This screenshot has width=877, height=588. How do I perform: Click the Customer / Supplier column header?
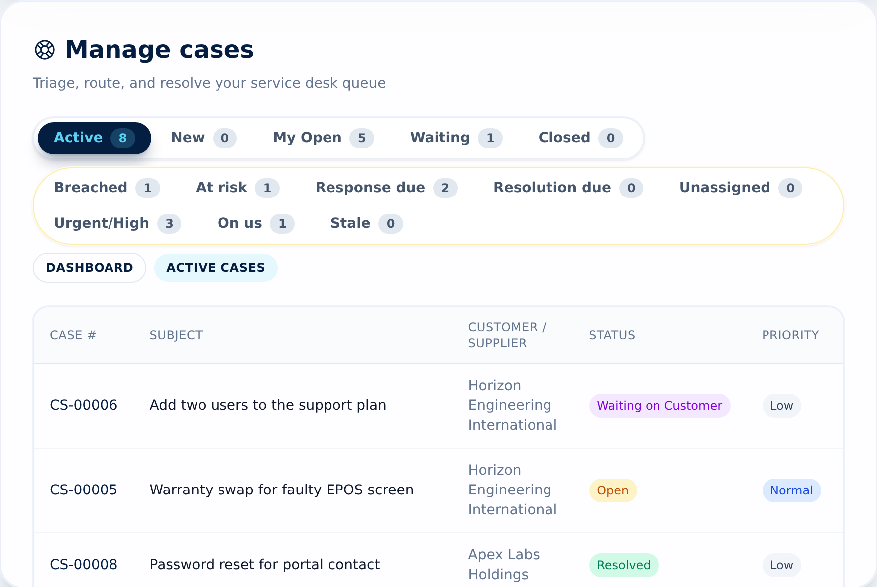[507, 335]
